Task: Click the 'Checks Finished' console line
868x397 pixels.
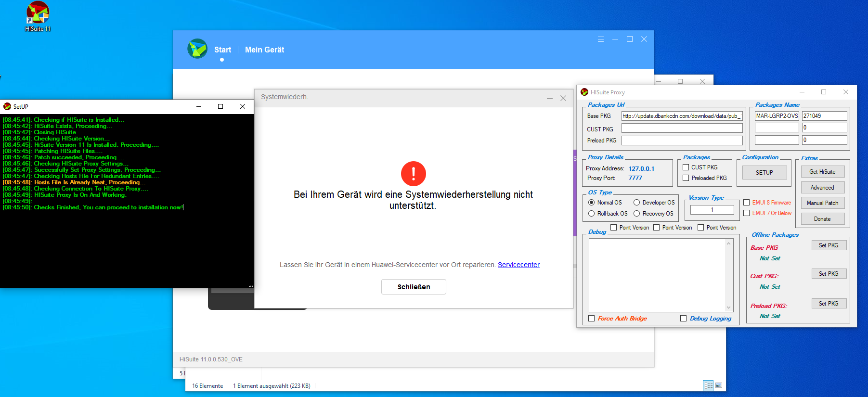Action: click(x=93, y=207)
